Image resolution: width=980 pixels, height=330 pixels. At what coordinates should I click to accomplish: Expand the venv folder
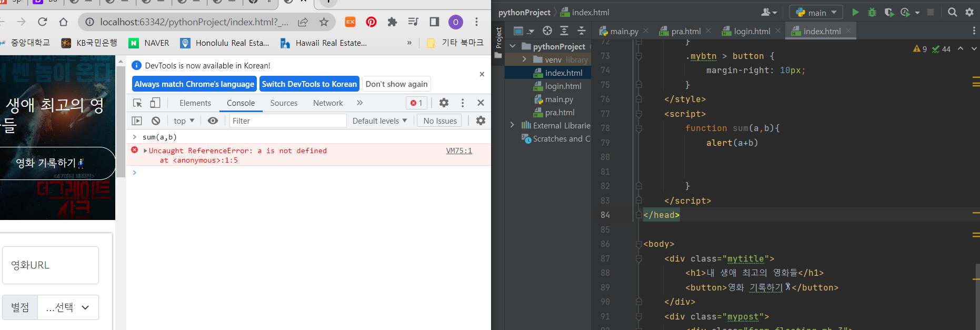(x=524, y=59)
